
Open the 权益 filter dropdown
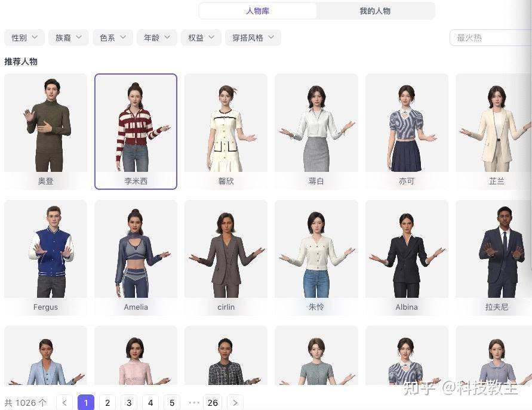coord(201,38)
